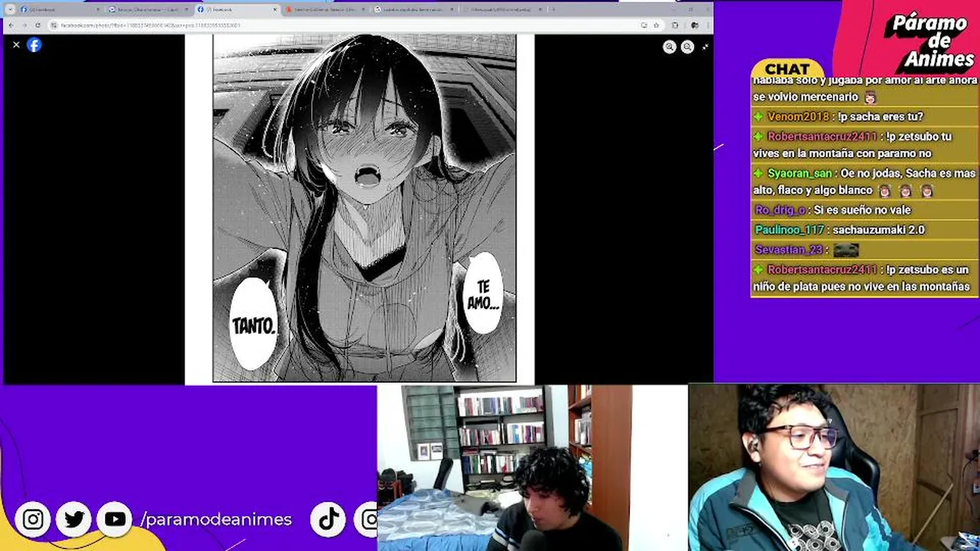This screenshot has width=980, height=551.
Task: Select chat username Syaoran_san
Action: click(x=799, y=173)
